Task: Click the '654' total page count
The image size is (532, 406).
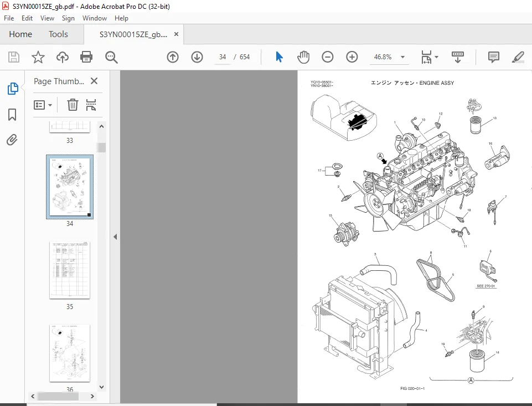Action: pyautogui.click(x=245, y=57)
